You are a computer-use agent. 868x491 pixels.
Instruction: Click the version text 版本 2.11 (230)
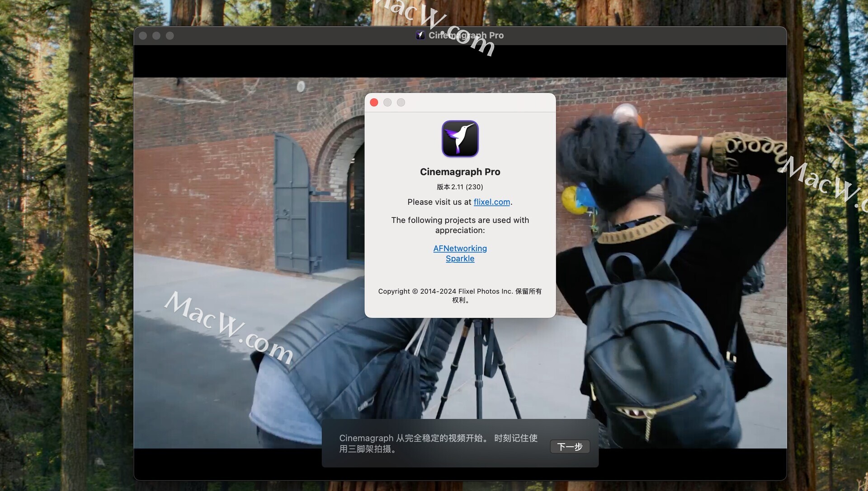[x=460, y=187]
